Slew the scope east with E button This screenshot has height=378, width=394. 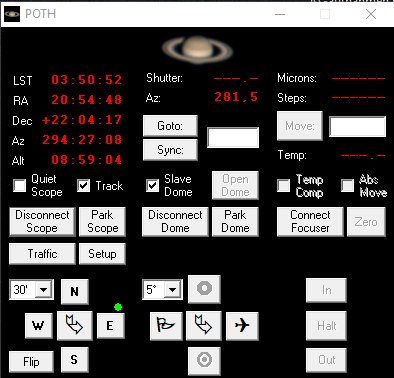coord(111,325)
